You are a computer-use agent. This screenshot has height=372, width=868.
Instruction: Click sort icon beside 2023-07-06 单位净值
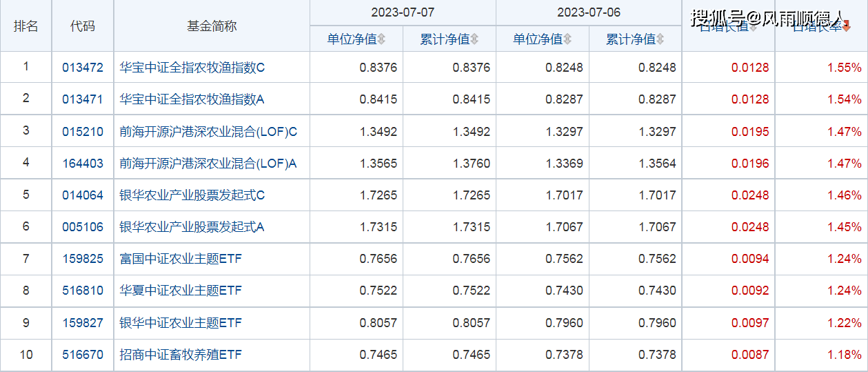[x=567, y=40]
